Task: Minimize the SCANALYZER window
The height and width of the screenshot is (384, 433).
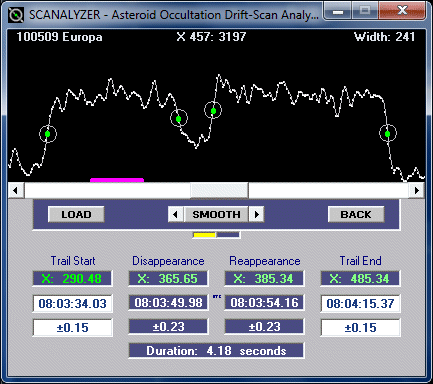Action: pyautogui.click(x=338, y=11)
